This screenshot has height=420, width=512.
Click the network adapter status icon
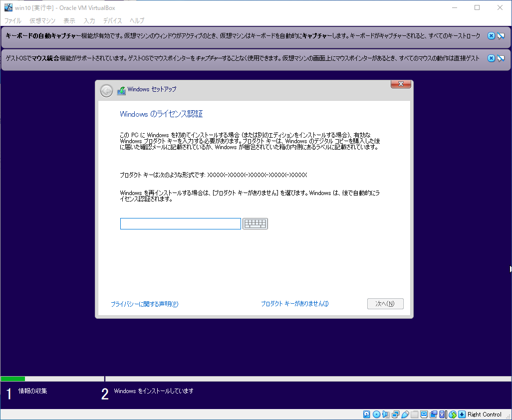[x=395, y=415]
